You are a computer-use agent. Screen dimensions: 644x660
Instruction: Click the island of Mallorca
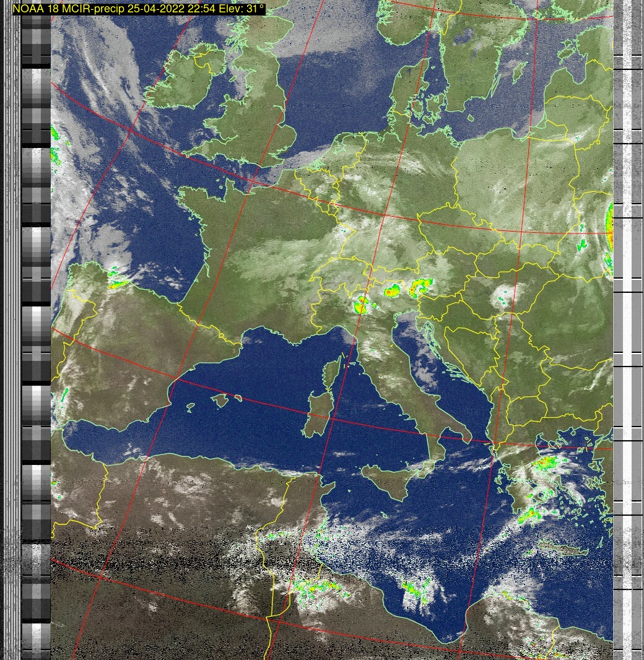pos(220,401)
